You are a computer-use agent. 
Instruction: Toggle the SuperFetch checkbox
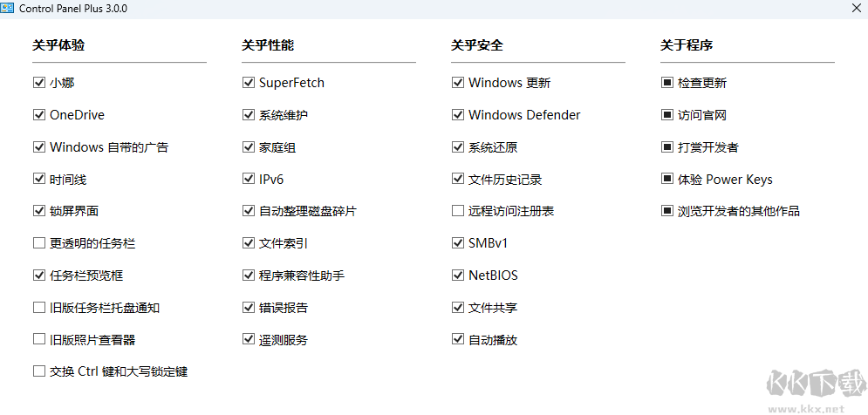tap(248, 83)
